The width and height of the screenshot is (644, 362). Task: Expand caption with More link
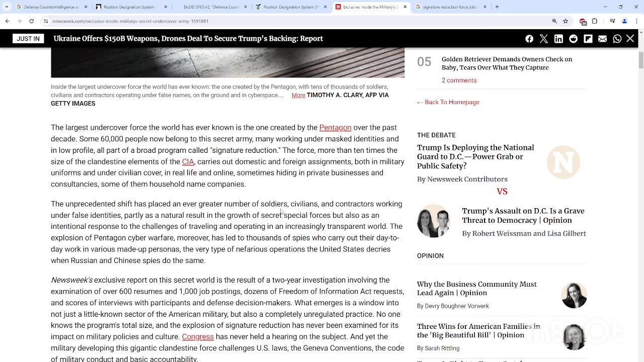tap(298, 95)
